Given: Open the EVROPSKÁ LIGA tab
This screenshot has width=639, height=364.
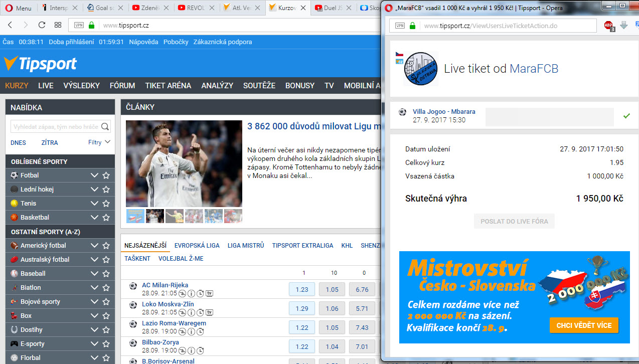Looking at the screenshot, I should pyautogui.click(x=197, y=246).
